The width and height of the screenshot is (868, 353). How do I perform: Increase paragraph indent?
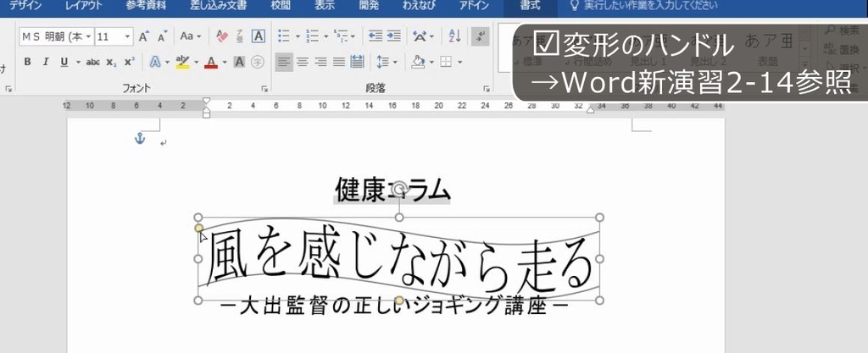(x=393, y=36)
